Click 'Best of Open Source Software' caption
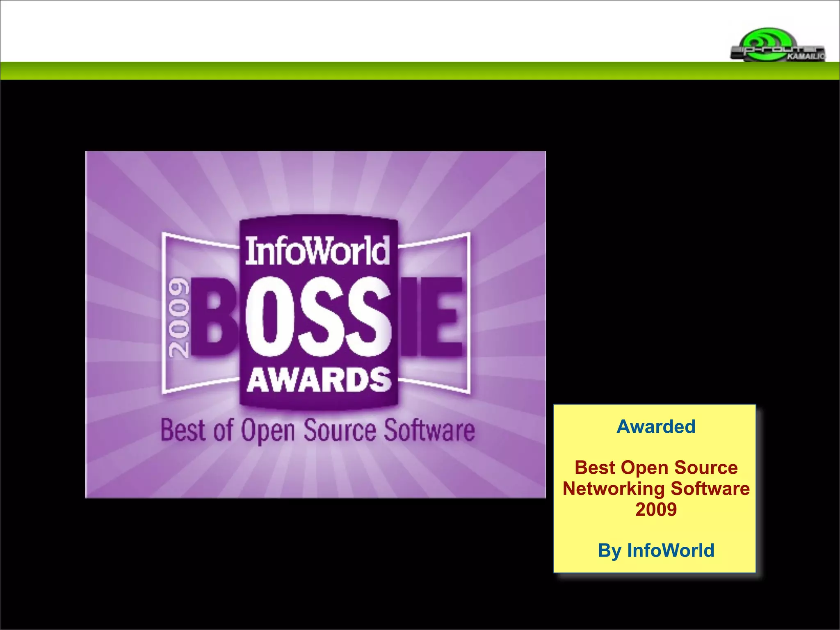This screenshot has width=840, height=630. tap(318, 431)
